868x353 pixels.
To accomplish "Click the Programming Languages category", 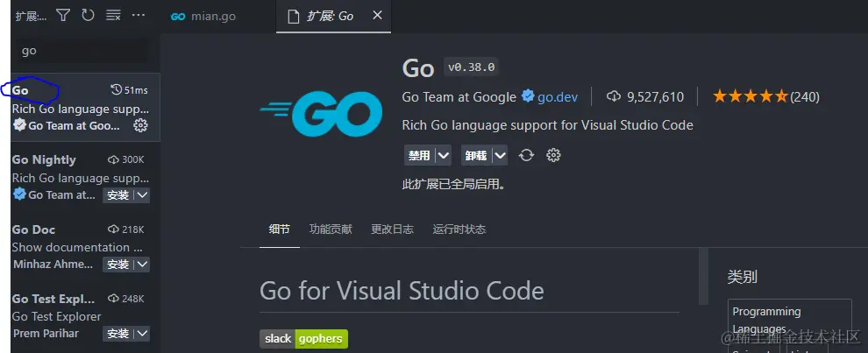I will point(766,321).
